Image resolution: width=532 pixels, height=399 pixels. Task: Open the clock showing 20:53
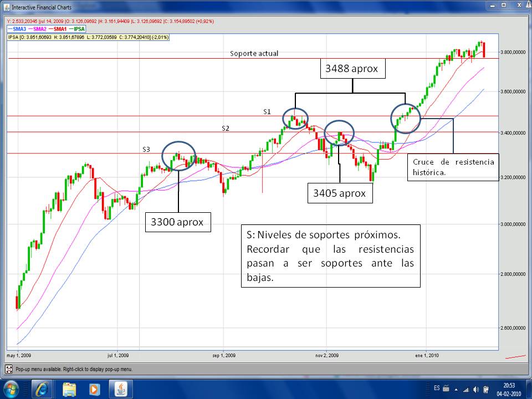(x=509, y=390)
